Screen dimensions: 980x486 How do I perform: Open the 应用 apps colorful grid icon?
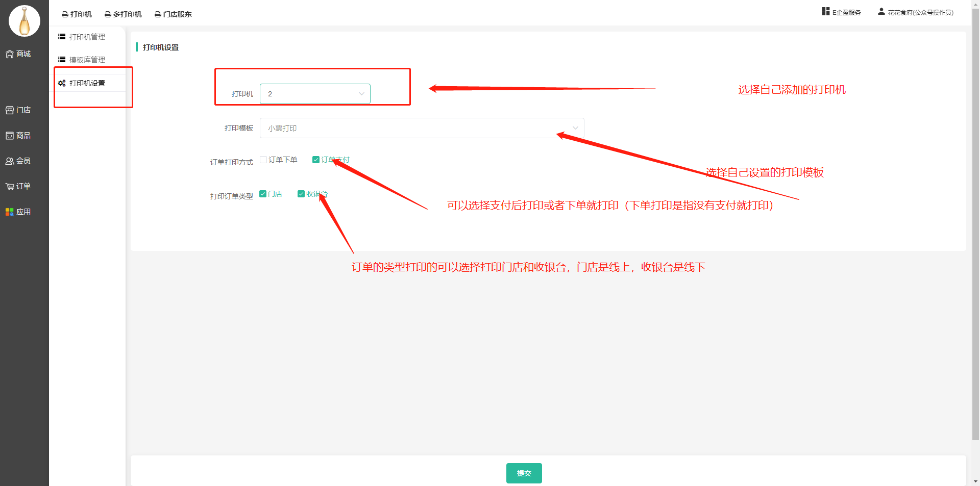tap(10, 212)
